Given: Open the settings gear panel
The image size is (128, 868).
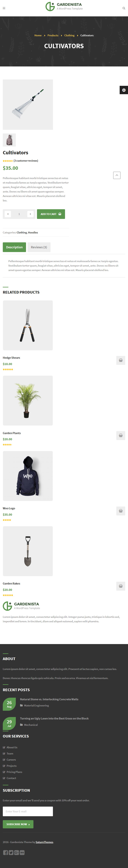Looking at the screenshot, I should (124, 90).
